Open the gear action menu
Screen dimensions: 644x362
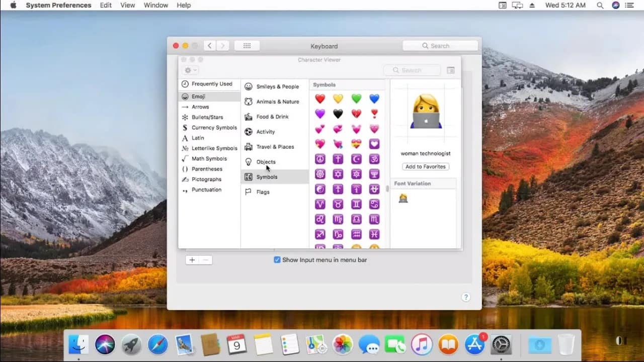coord(190,70)
